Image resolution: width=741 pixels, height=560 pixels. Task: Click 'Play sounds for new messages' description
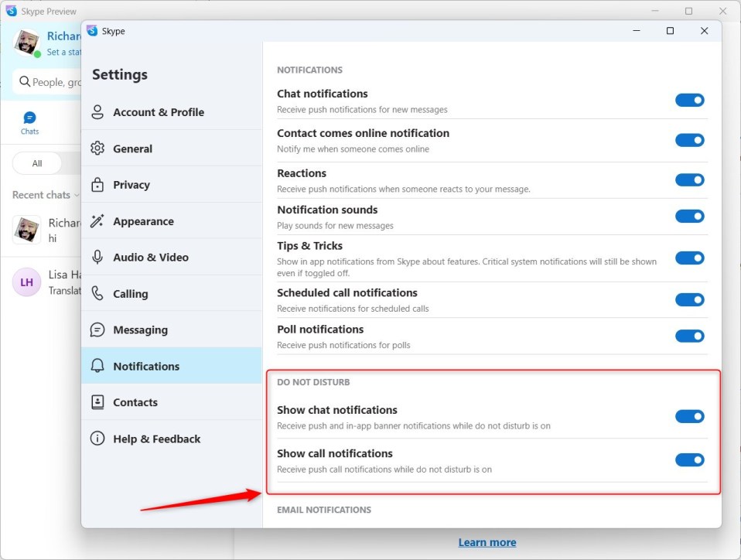335,226
